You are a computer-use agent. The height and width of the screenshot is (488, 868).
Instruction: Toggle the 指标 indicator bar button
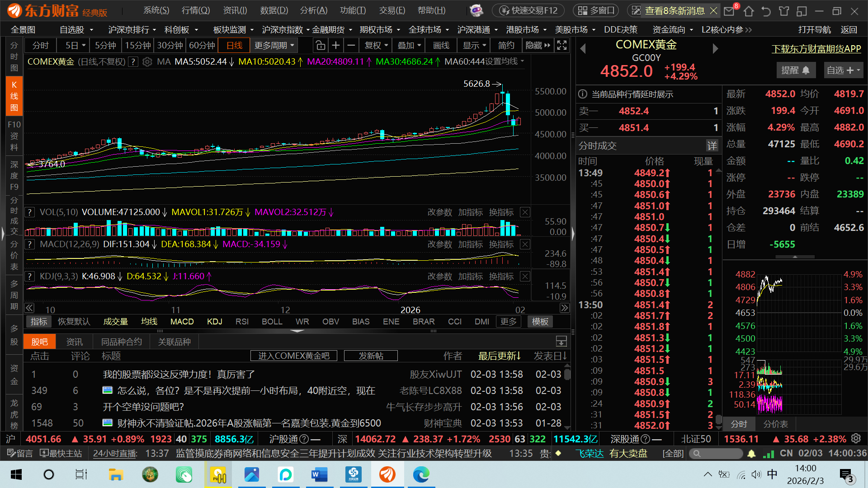[39, 322]
